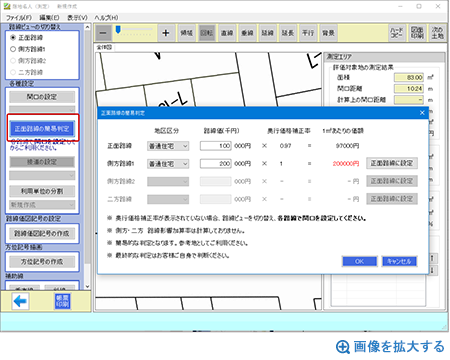Click the 路線価図記号の作成 button
450x360 pixels.
pos(42,233)
